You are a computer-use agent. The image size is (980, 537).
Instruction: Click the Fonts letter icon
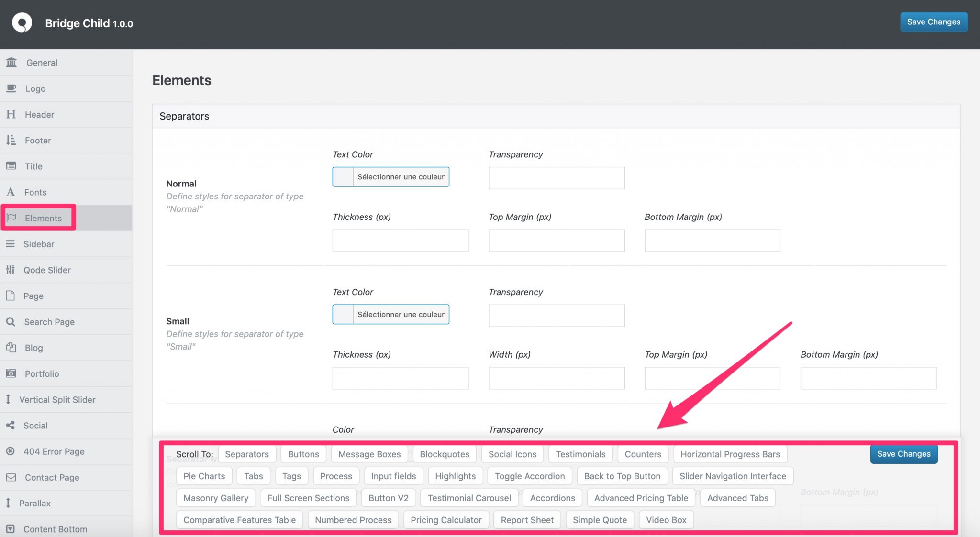point(11,192)
